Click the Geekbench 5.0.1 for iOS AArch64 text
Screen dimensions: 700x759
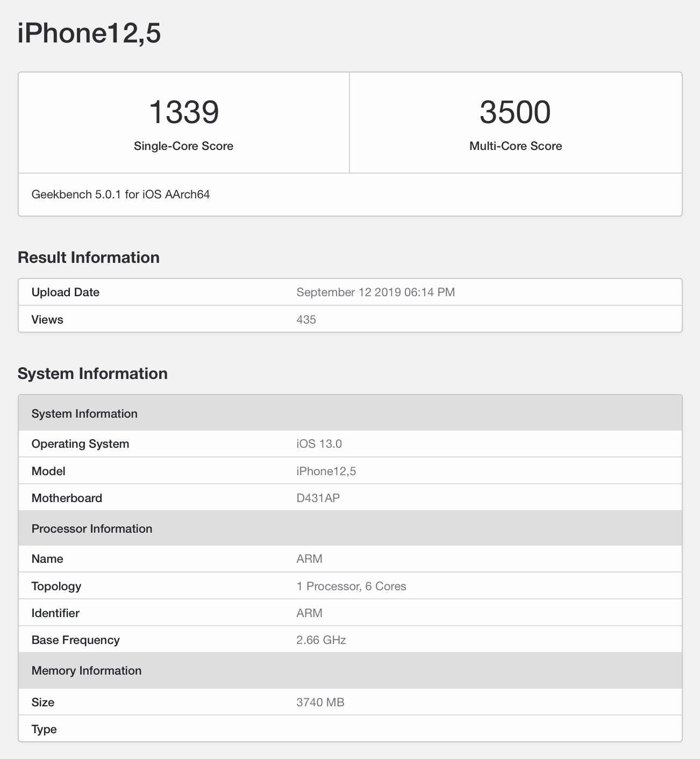tap(120, 195)
